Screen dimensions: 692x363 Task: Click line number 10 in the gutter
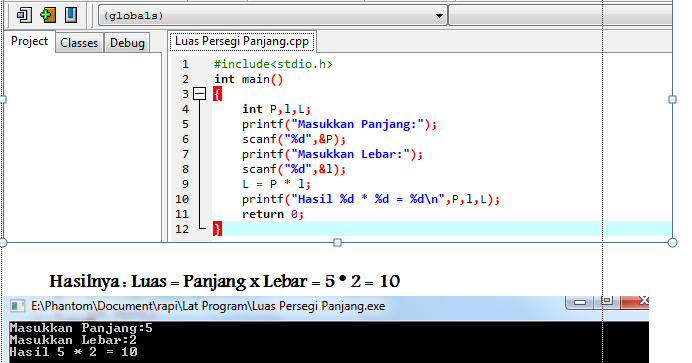click(182, 199)
